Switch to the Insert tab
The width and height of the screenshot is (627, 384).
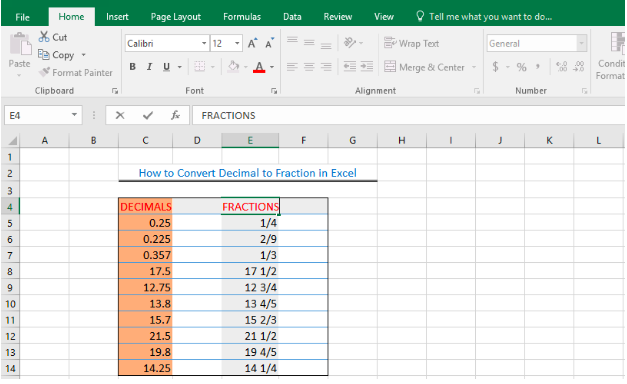pos(117,17)
